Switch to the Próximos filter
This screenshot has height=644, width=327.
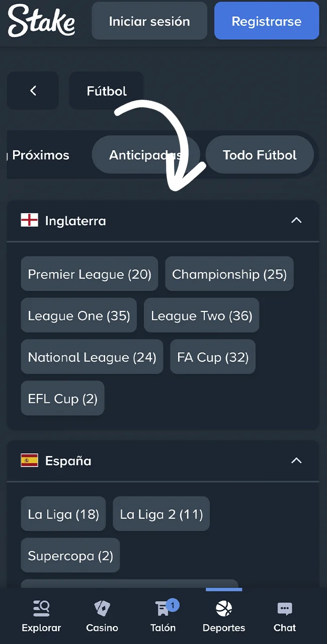tap(40, 155)
